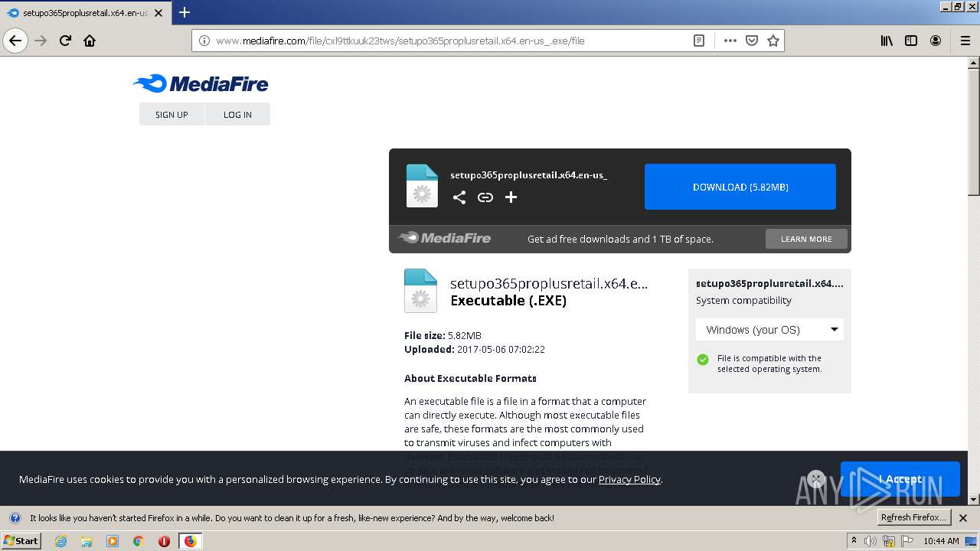Screen dimensions: 980x551
Task: Add the file with the plus icon
Action: coord(511,197)
